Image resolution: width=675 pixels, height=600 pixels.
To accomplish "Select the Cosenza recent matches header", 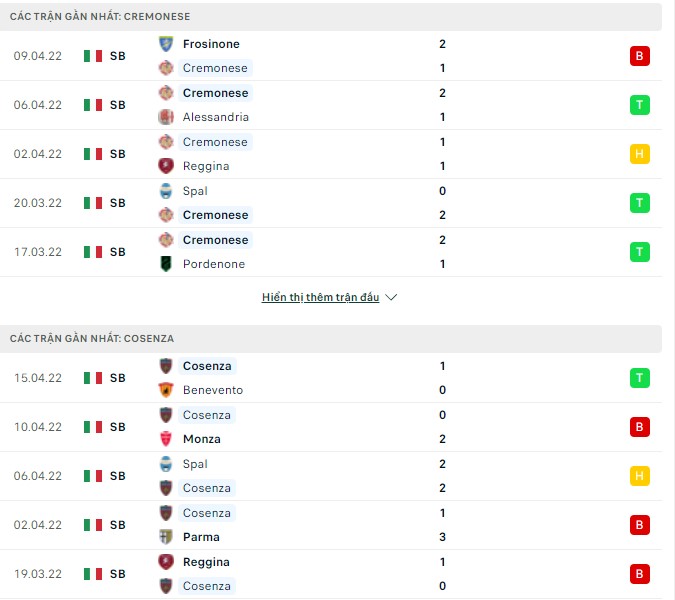I will 92,339.
